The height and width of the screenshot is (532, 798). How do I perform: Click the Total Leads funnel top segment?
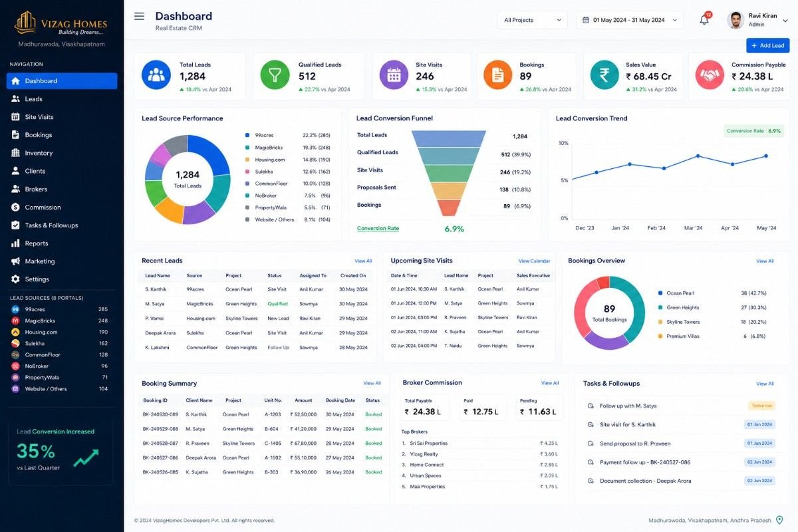(449, 138)
